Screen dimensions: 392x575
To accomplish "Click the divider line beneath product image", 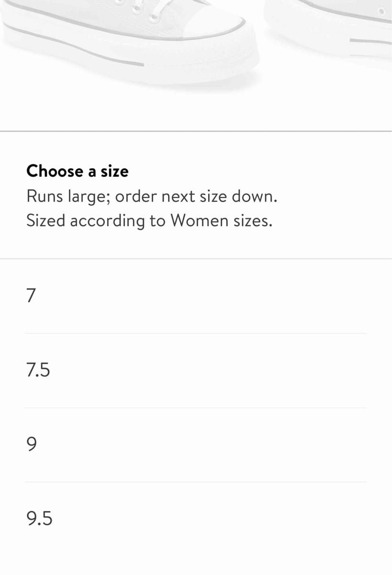I will click(x=196, y=131).
